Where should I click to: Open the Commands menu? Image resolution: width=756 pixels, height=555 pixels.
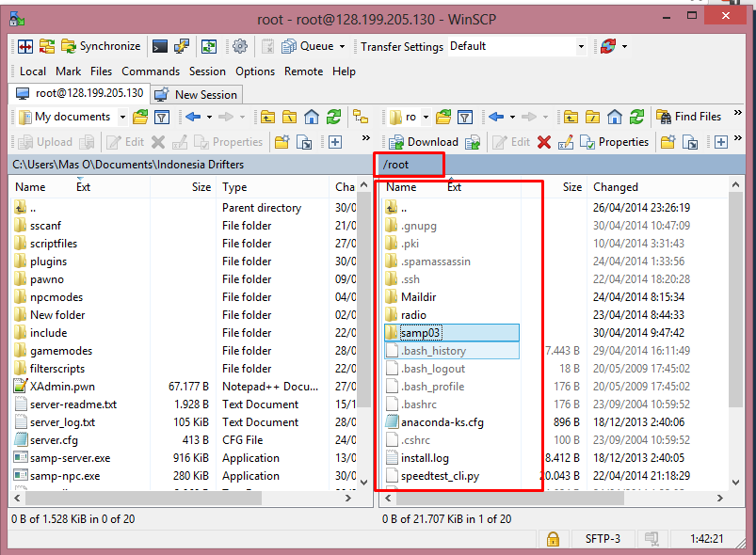click(x=151, y=71)
